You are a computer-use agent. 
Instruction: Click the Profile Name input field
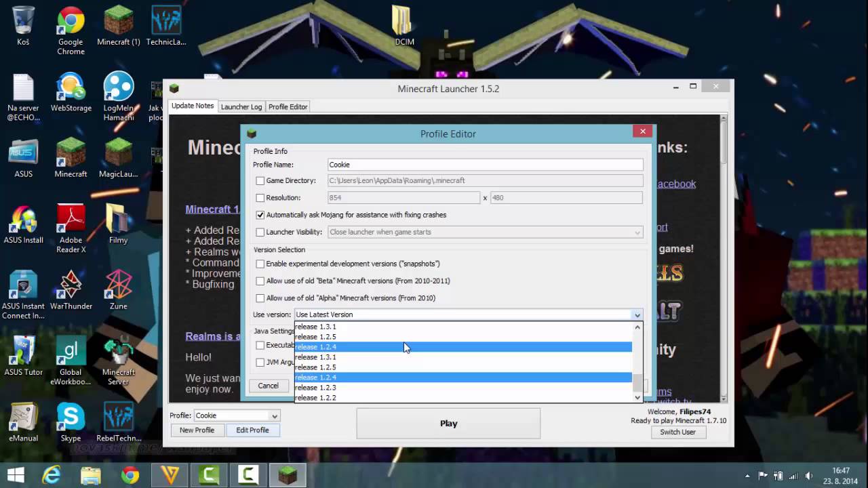(485, 165)
